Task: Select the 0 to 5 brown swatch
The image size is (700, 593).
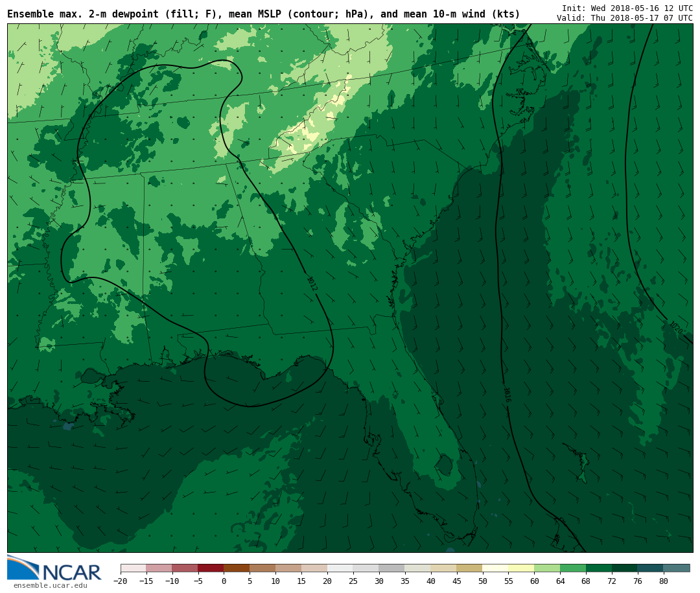Action: [237, 568]
